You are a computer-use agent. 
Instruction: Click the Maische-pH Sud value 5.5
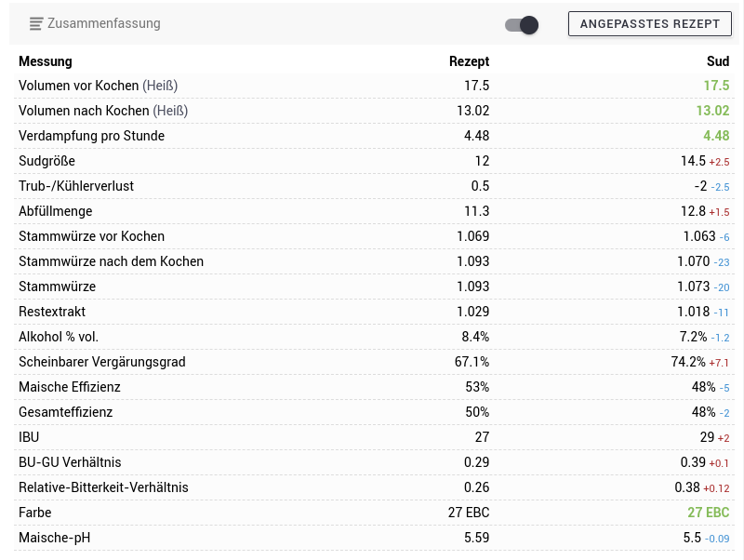point(691,538)
